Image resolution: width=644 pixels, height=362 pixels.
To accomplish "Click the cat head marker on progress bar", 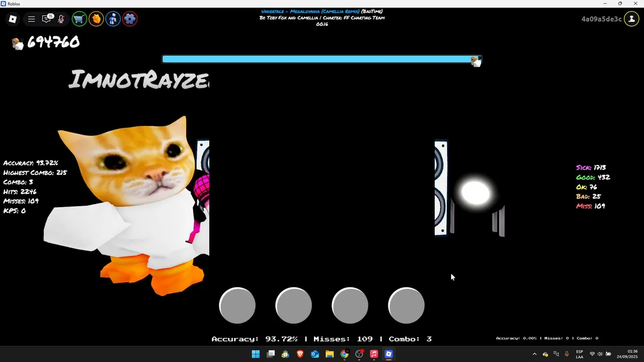I will (475, 61).
